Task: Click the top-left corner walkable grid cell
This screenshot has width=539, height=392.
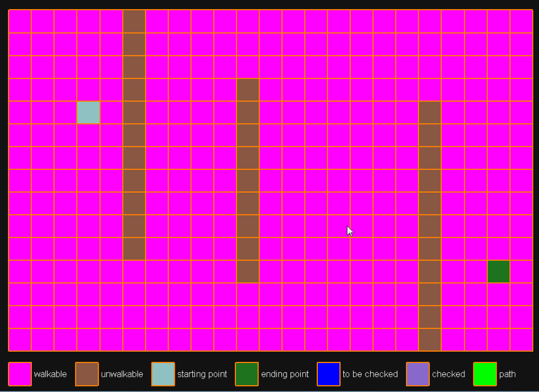Action: 20,21
